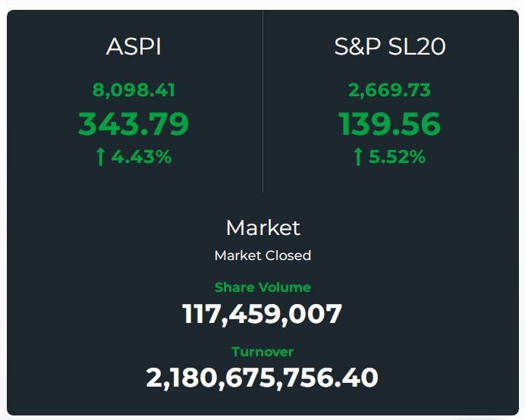Click the green up arrow beside 5.52%
525x420 pixels.
pyautogui.click(x=358, y=157)
